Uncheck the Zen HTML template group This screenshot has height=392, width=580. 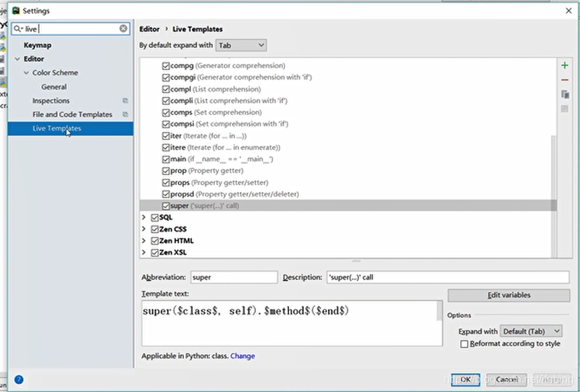click(155, 241)
